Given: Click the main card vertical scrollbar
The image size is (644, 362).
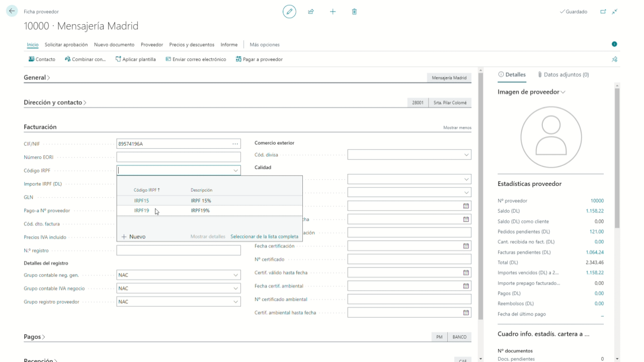Looking at the screenshot, I should [480, 196].
